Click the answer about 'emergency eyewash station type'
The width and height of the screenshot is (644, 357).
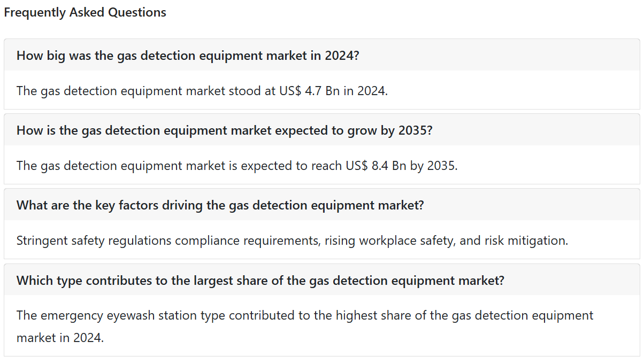(305, 326)
